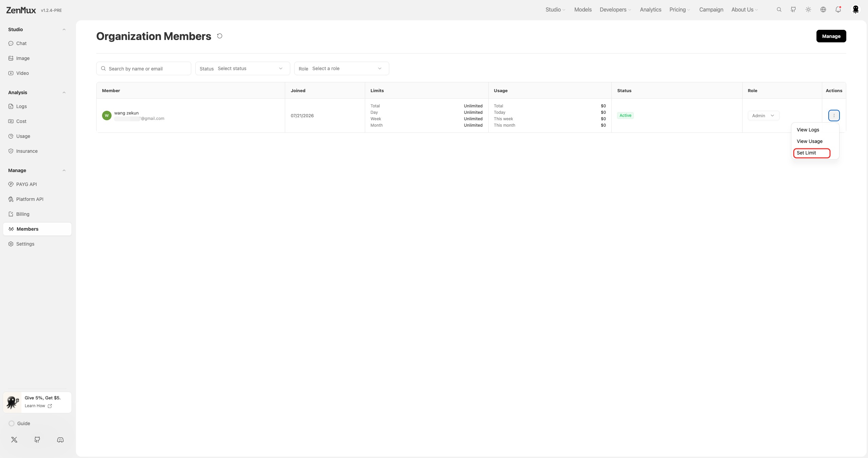
Task: Open the user avatar menu
Action: [856, 9]
